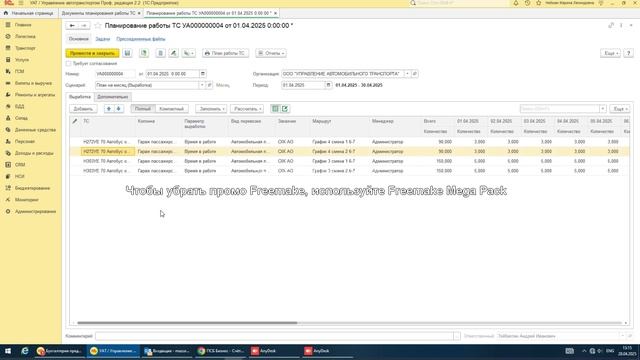Click the pencil icon in table header

[x=75, y=121]
